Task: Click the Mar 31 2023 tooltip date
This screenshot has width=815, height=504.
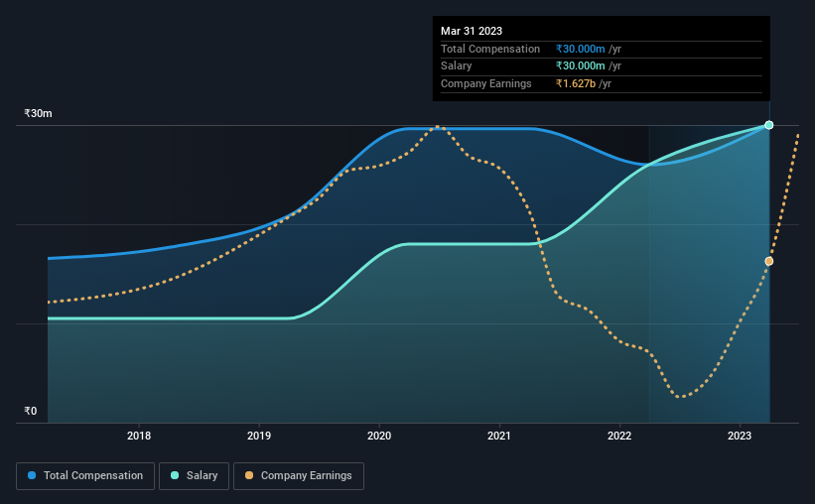Action: 472,31
